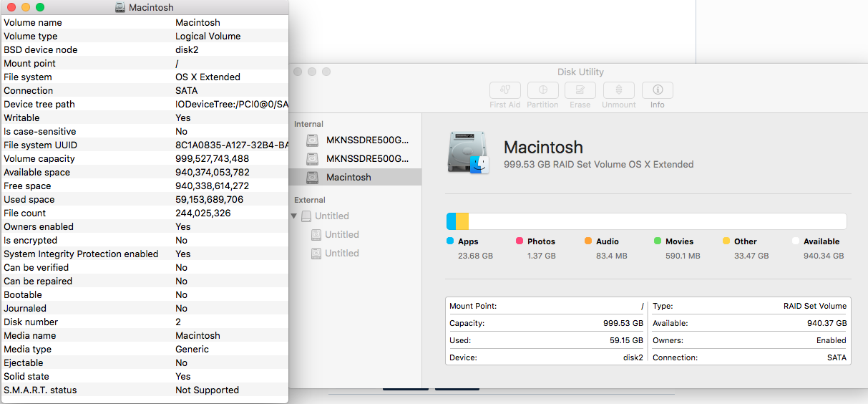Click the Connection value SATA in info window
The height and width of the screenshot is (404, 868).
(187, 90)
